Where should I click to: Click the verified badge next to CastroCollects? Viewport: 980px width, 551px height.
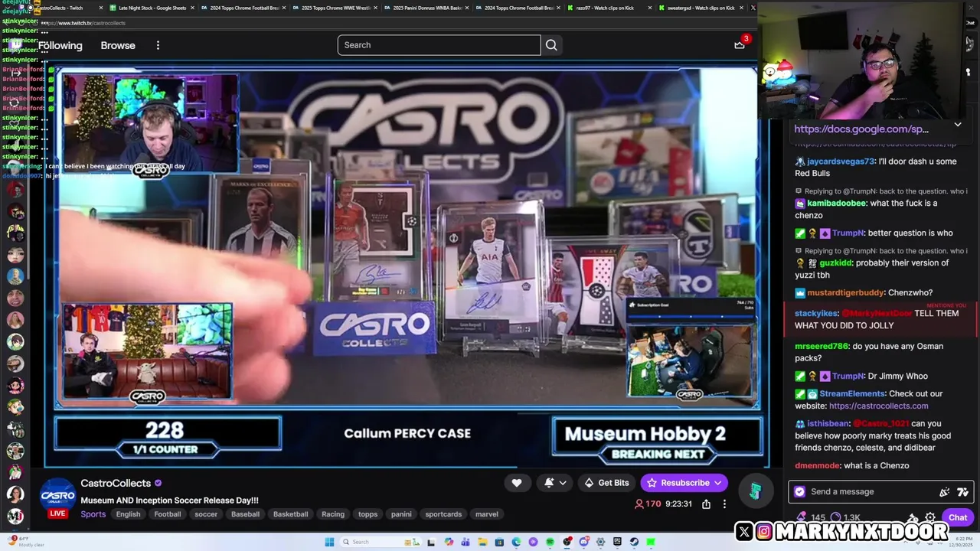158,483
